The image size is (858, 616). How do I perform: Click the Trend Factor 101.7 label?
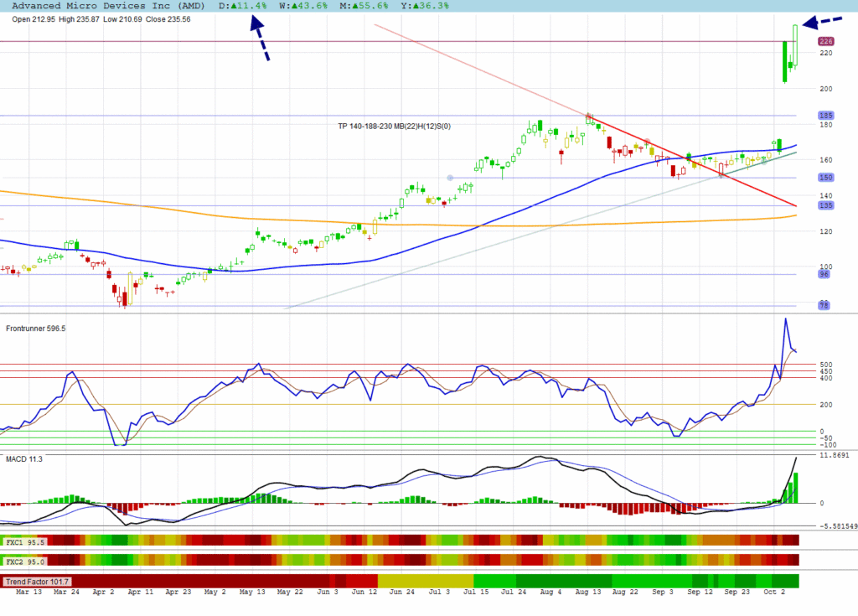pyautogui.click(x=38, y=581)
